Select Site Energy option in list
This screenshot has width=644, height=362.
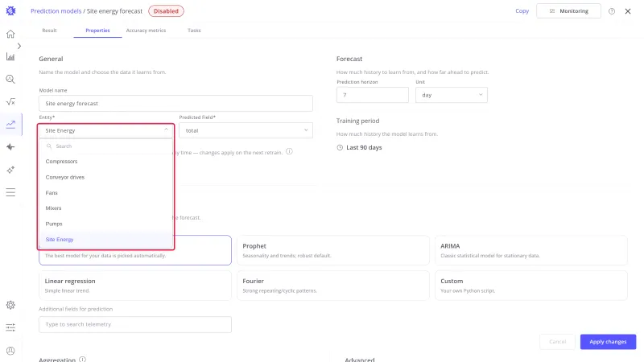click(106, 239)
